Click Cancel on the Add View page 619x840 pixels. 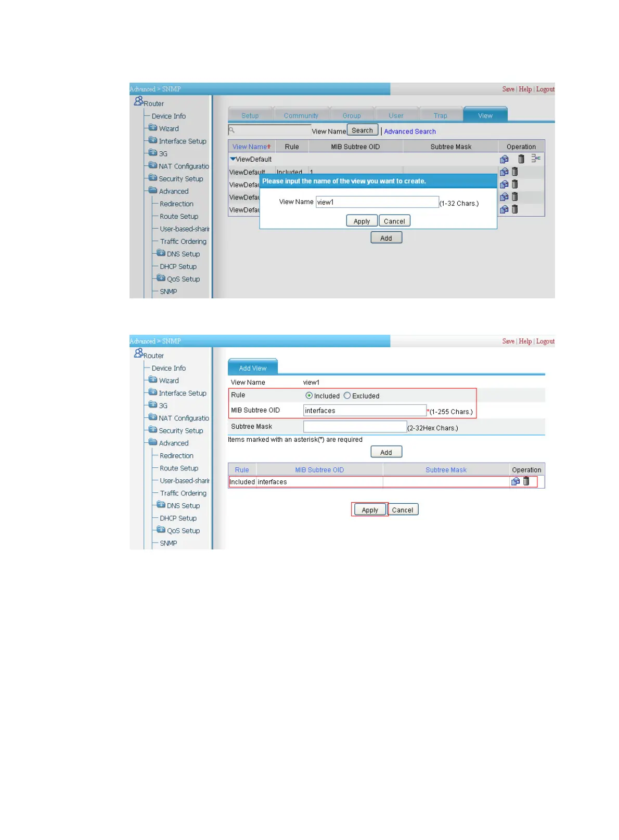click(x=403, y=509)
